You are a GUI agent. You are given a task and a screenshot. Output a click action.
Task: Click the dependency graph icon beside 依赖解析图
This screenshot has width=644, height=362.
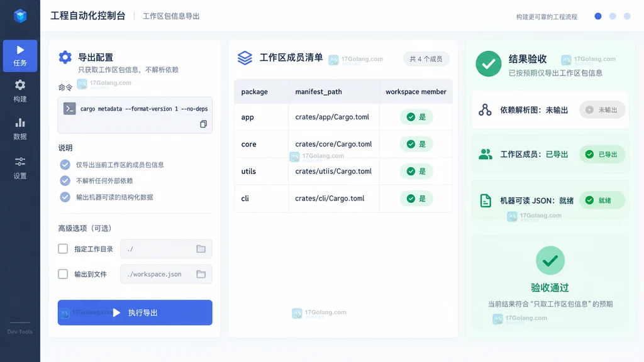coord(485,110)
